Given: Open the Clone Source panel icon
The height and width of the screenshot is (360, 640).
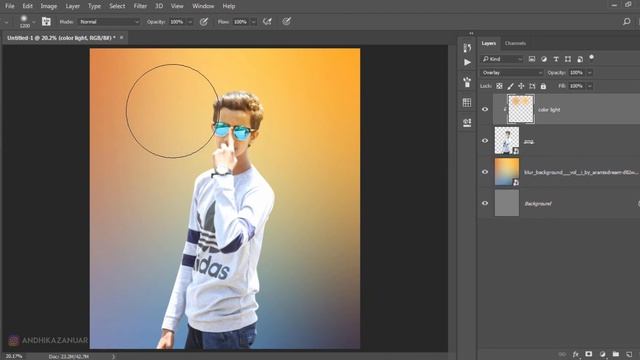Looking at the screenshot, I should point(467,122).
